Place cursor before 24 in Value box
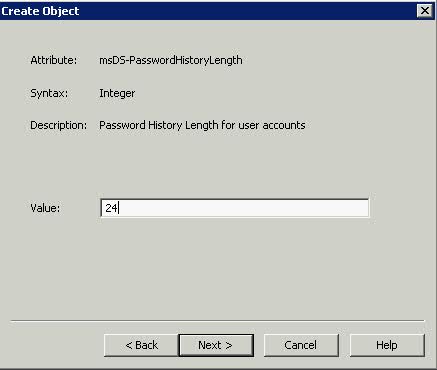Image resolution: width=437 pixels, height=370 pixels. 105,208
